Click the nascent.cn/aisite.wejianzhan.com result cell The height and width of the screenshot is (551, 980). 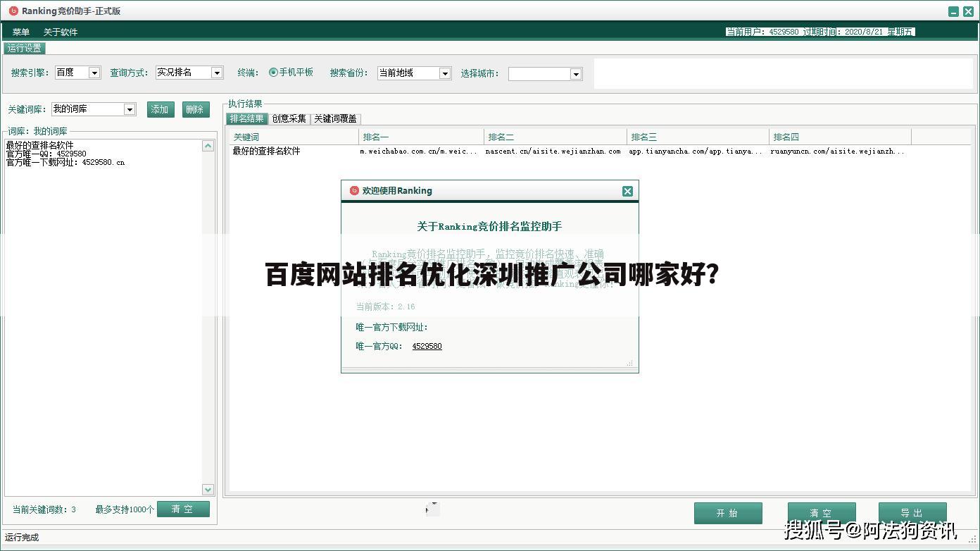coord(553,151)
